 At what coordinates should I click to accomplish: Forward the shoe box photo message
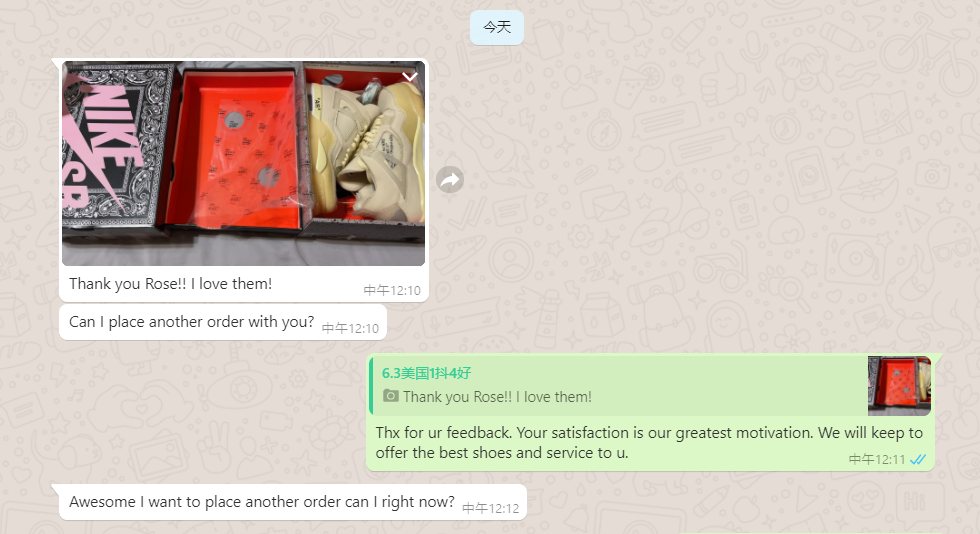(450, 180)
